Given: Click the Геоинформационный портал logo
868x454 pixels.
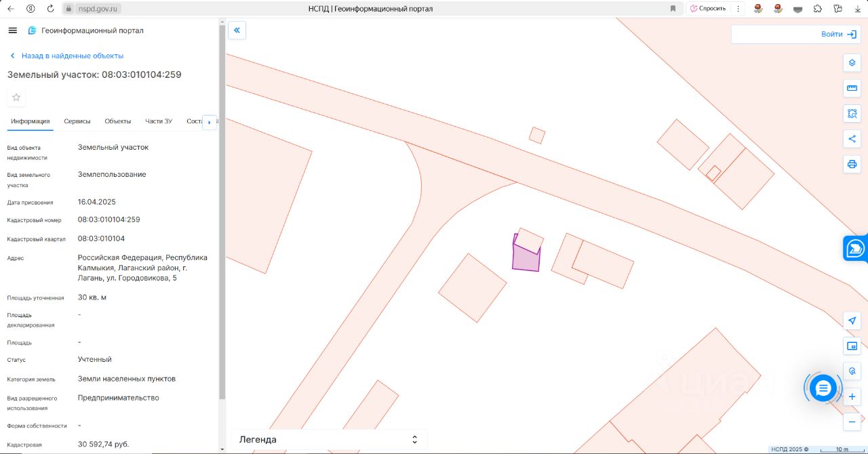Looking at the screenshot, I should pyautogui.click(x=85, y=30).
